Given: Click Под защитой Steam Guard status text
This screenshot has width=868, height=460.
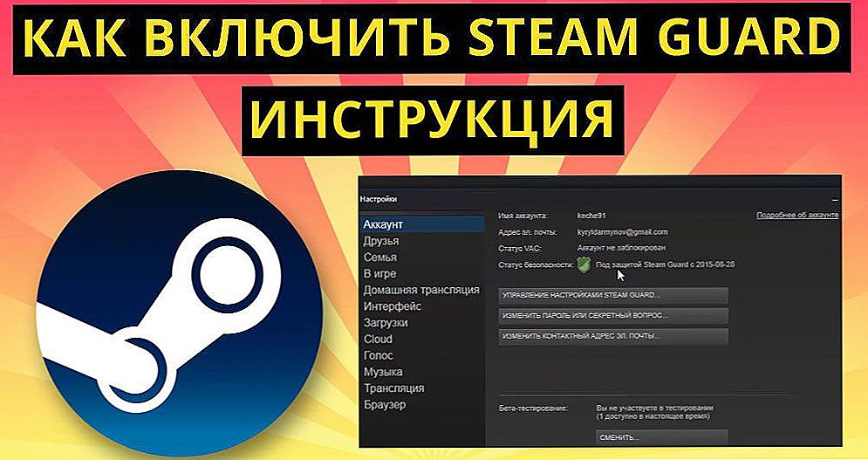Looking at the screenshot, I should tap(665, 265).
